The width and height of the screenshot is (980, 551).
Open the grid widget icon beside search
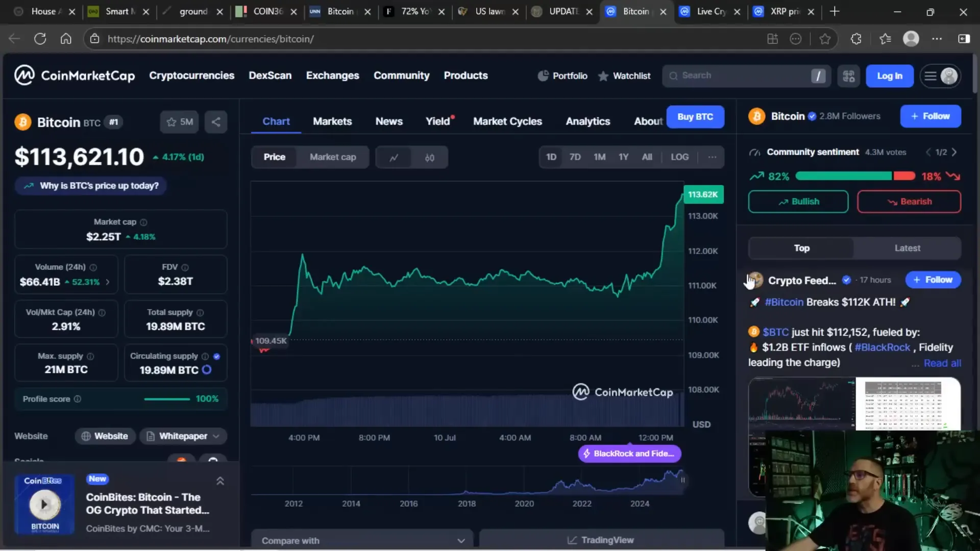pos(848,76)
